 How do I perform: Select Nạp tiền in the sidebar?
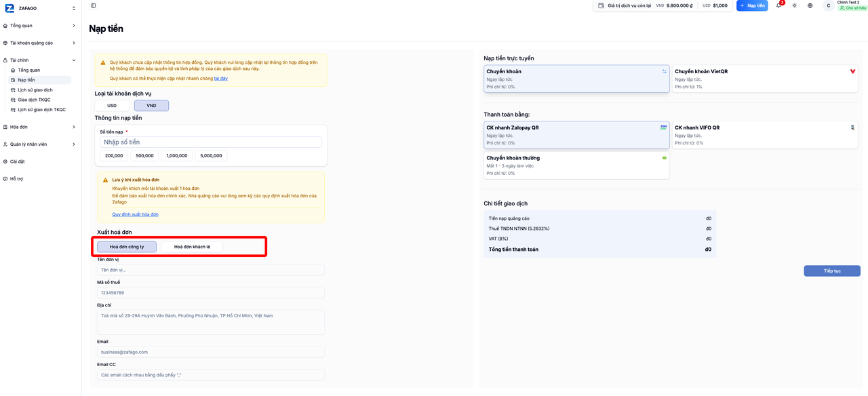coord(39,80)
